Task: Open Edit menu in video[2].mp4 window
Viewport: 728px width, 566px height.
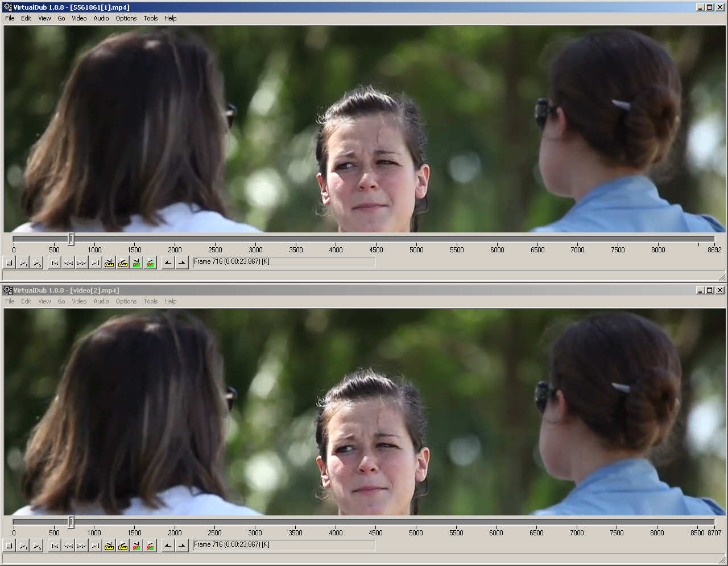Action: [26, 301]
